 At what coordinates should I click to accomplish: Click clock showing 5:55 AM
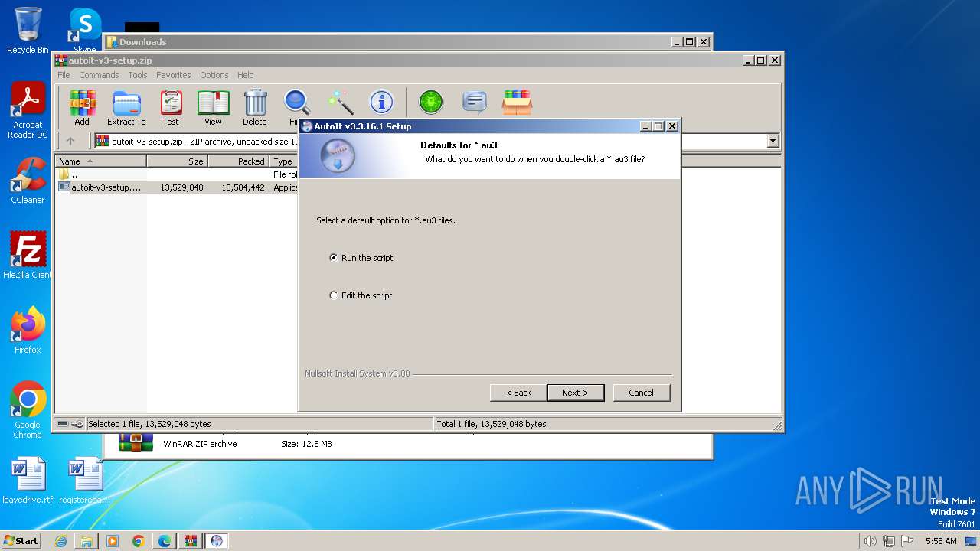(941, 541)
